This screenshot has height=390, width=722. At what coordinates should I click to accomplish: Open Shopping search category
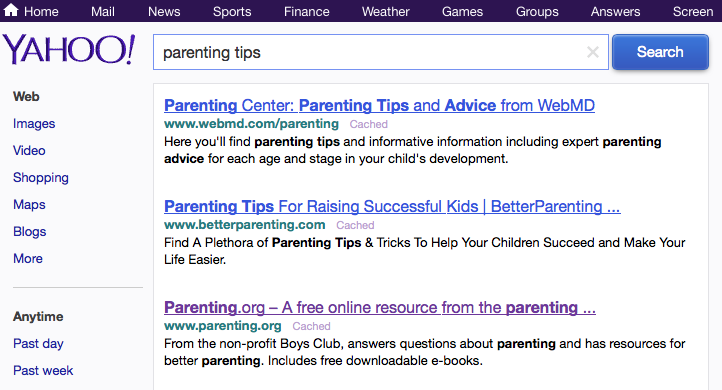[x=41, y=178]
